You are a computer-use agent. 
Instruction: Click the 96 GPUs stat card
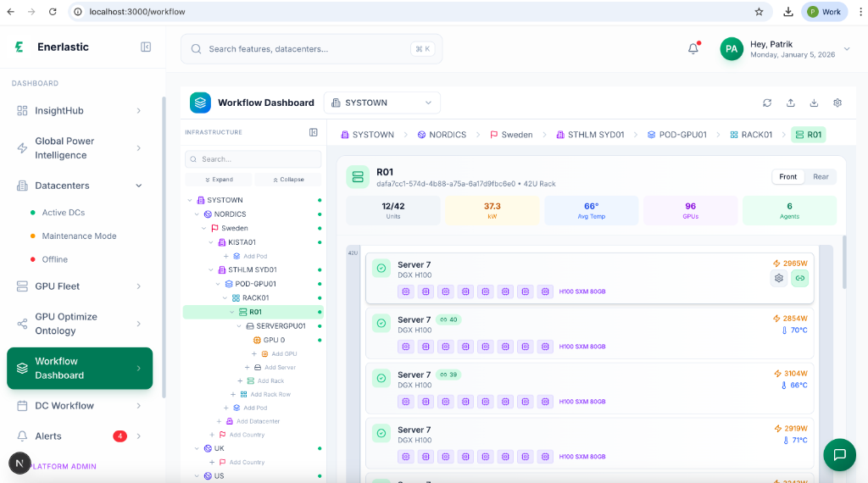[x=690, y=211]
